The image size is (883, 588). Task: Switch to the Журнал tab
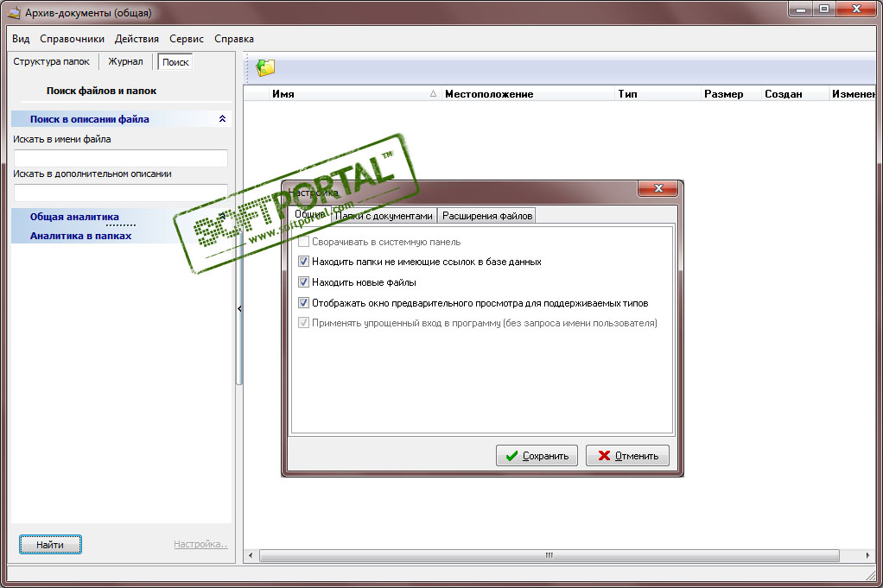pyautogui.click(x=125, y=61)
